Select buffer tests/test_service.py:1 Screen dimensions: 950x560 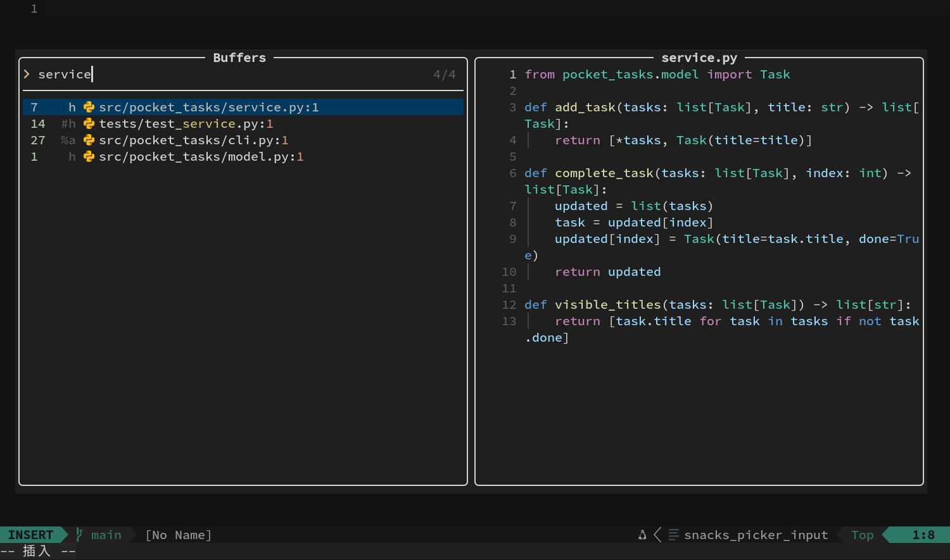click(243, 123)
